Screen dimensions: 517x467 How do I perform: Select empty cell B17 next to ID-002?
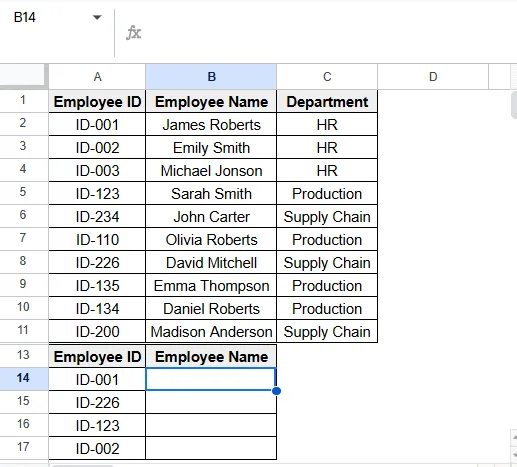[x=211, y=448]
